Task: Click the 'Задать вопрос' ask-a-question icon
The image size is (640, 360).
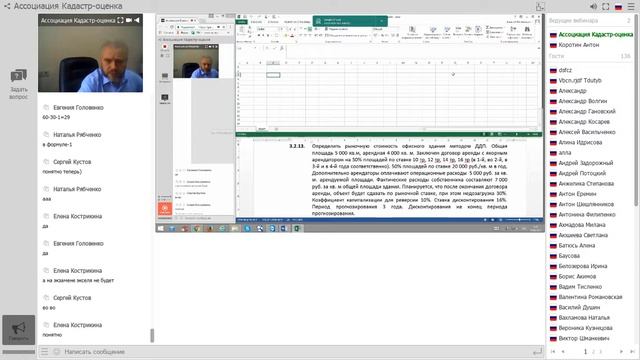Action: point(18,84)
